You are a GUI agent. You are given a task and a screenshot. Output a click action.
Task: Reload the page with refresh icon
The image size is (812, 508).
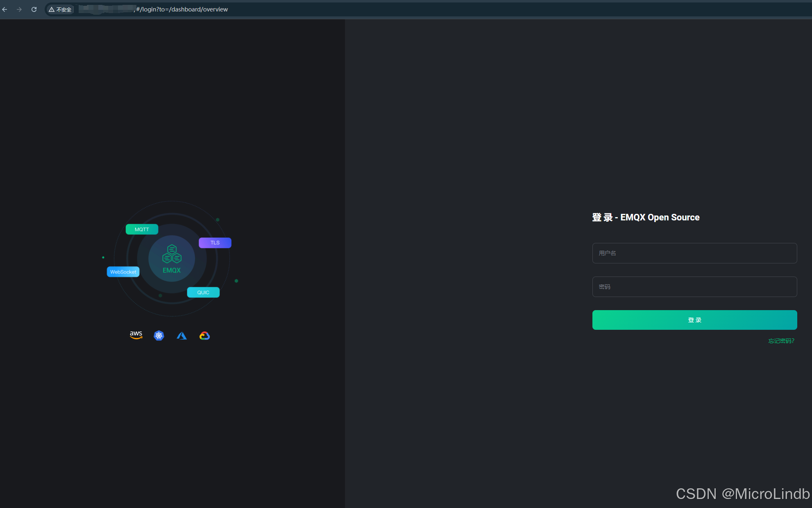pyautogui.click(x=34, y=9)
